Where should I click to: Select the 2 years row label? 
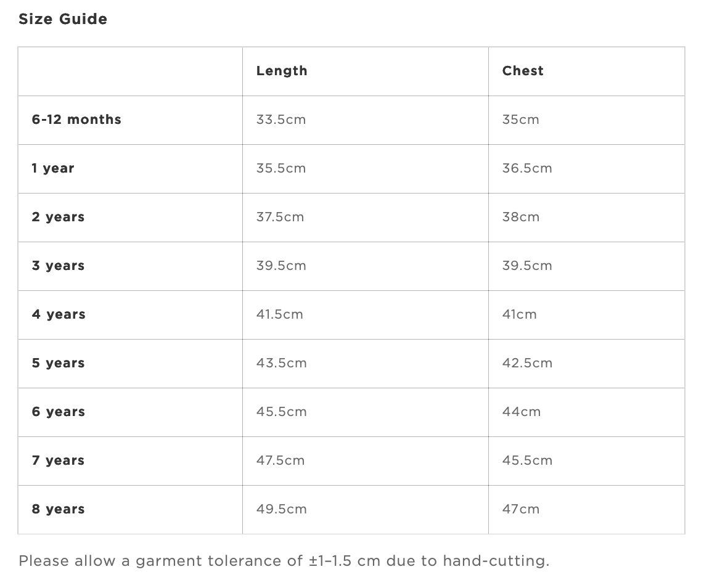tap(58, 217)
